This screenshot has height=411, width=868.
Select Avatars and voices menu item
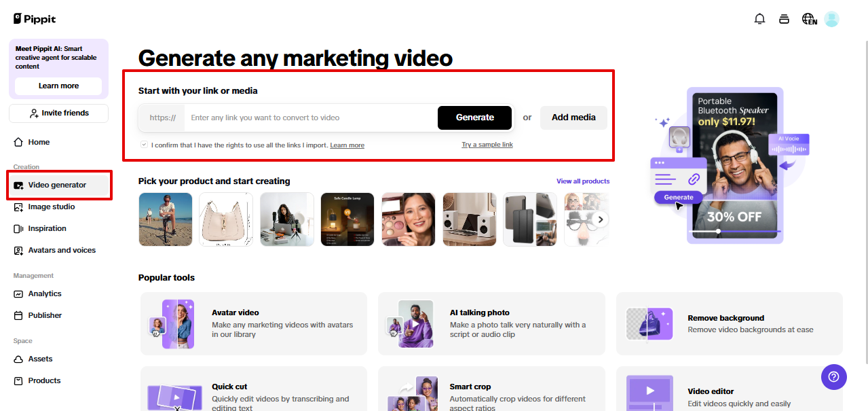(62, 250)
